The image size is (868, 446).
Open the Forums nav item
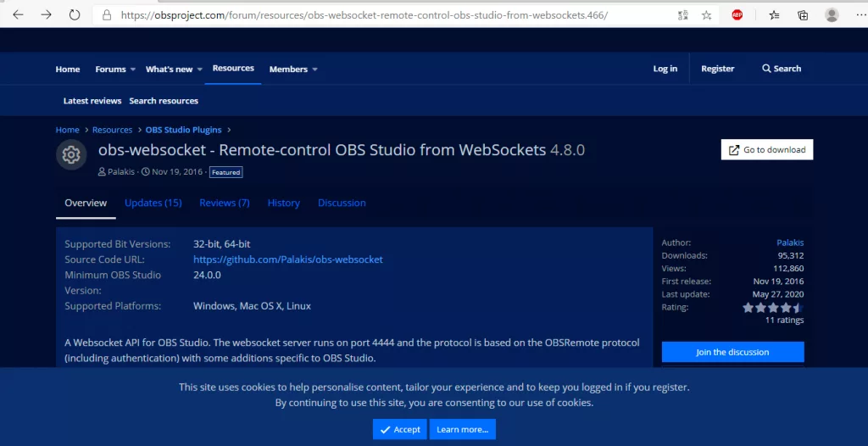[x=110, y=70]
